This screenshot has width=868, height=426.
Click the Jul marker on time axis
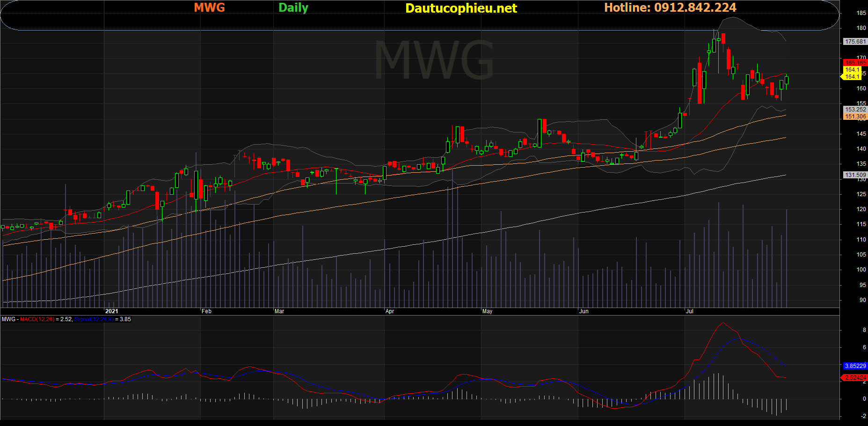[x=689, y=311]
